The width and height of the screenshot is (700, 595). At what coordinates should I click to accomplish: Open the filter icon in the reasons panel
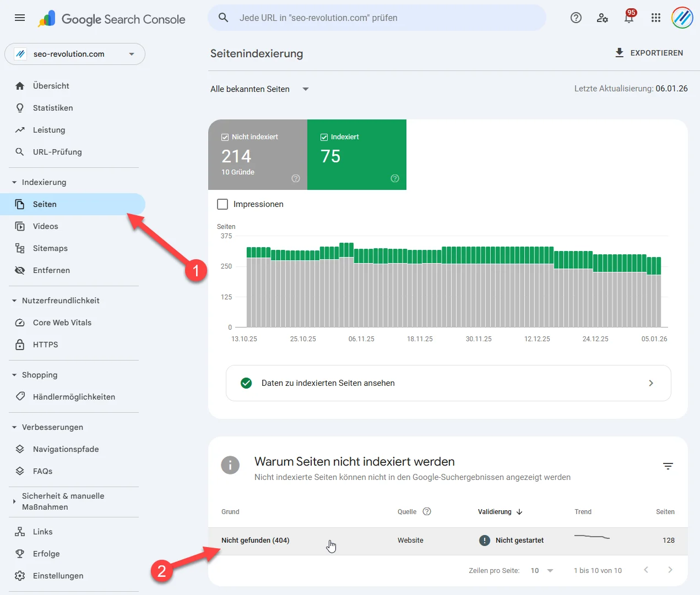click(668, 466)
